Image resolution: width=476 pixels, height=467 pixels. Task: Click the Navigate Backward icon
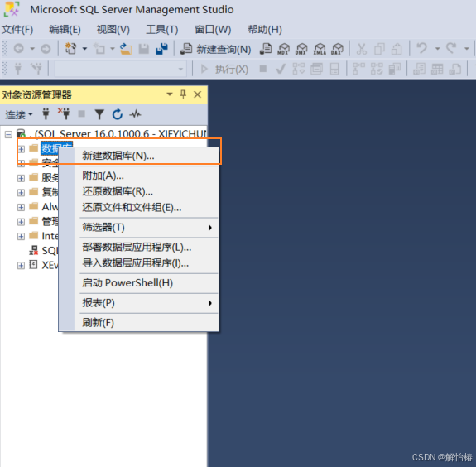(18, 49)
